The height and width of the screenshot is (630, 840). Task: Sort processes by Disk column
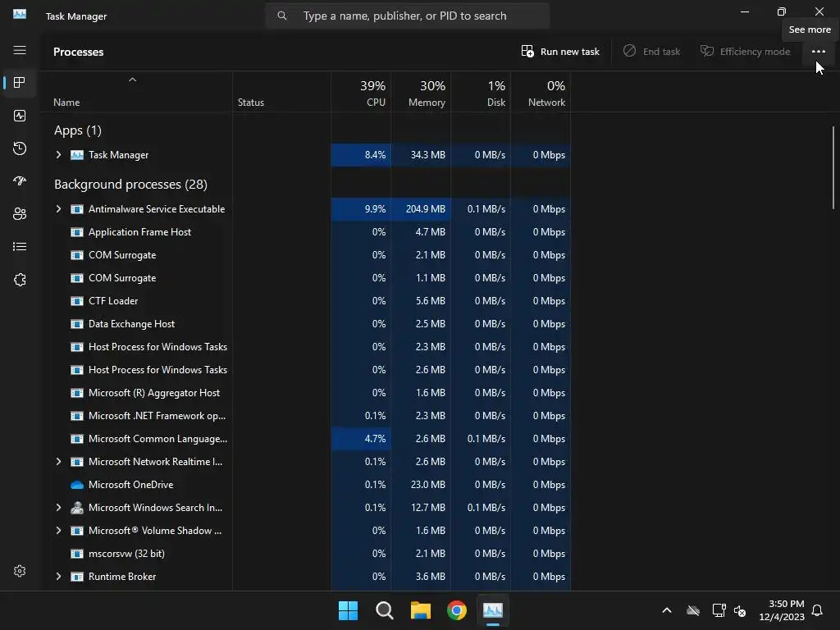tap(481, 94)
